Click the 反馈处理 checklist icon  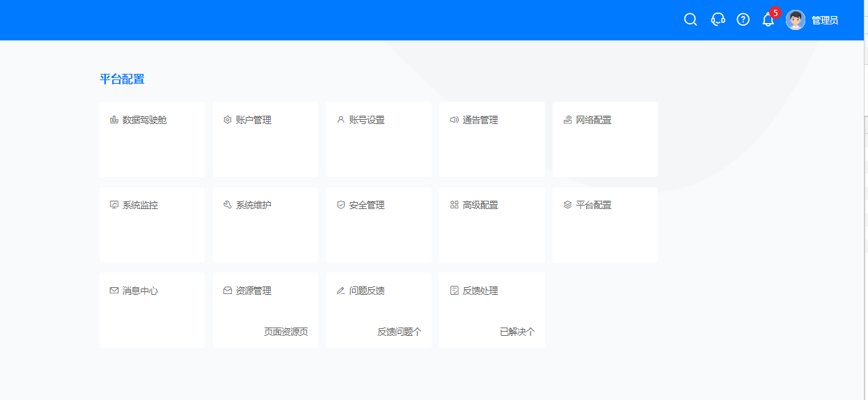(x=454, y=291)
